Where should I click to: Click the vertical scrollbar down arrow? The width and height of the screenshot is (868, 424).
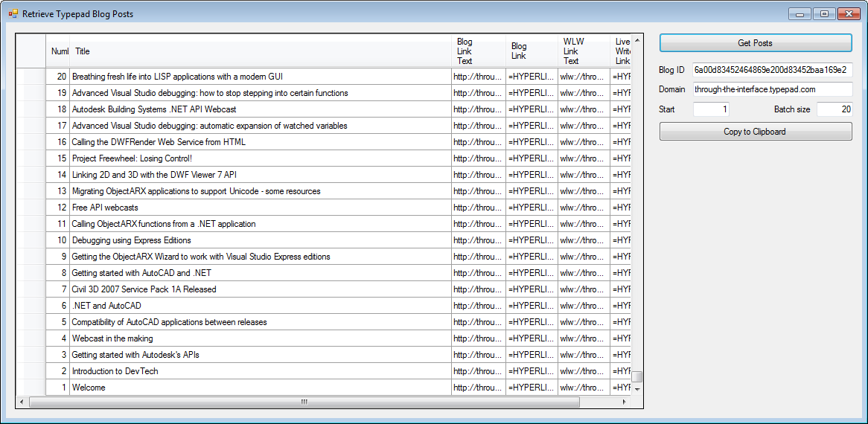point(637,389)
